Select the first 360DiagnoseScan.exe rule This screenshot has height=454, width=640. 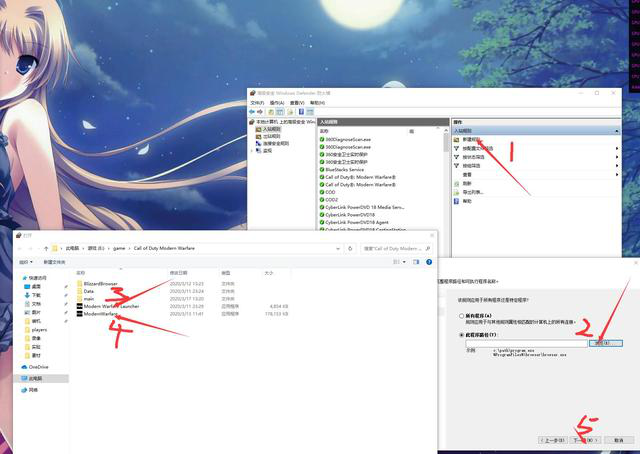pyautogui.click(x=348, y=139)
